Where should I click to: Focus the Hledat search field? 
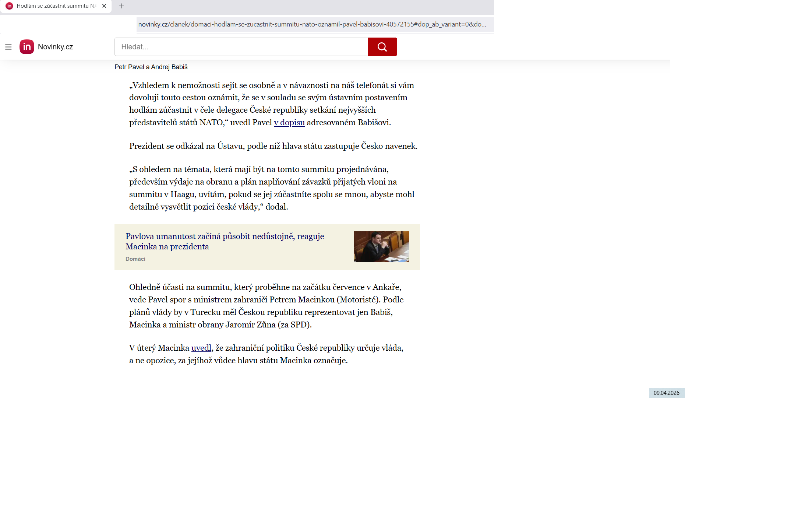tap(241, 47)
